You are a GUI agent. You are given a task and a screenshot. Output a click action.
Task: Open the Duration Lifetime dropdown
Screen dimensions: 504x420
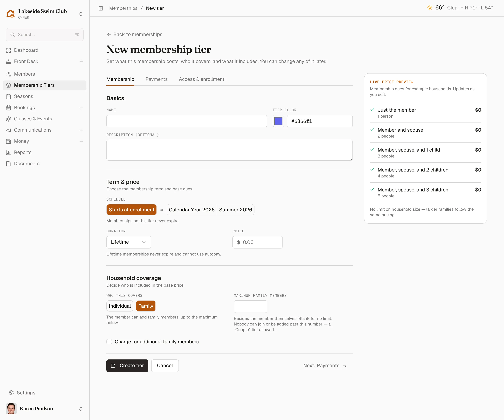coord(129,242)
